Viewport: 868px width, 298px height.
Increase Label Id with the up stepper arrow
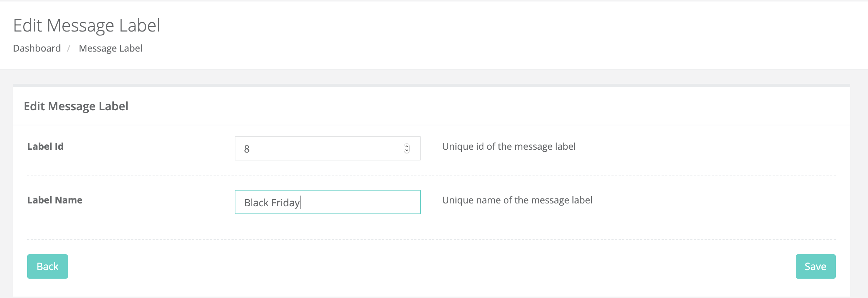(x=407, y=146)
